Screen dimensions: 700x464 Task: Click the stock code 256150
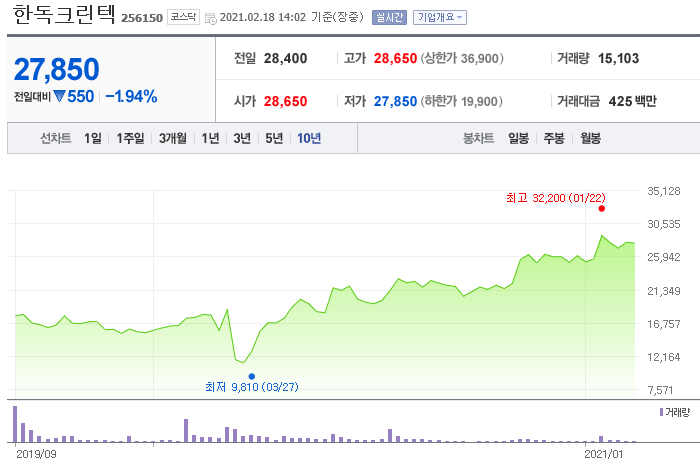142,18
